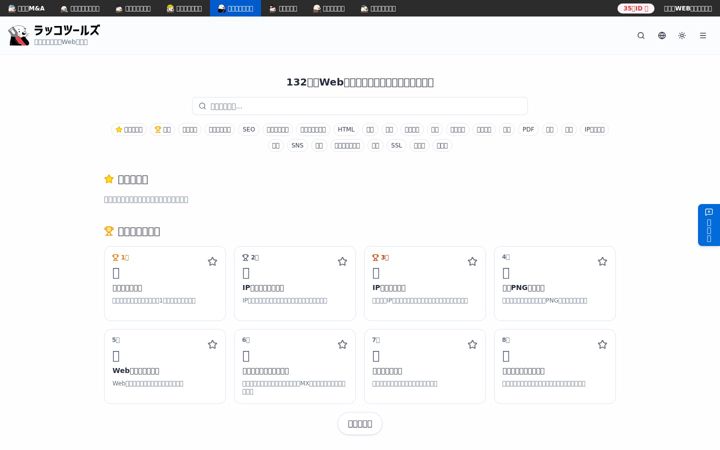Focus the tool search input field
The image size is (720, 450).
click(360, 106)
